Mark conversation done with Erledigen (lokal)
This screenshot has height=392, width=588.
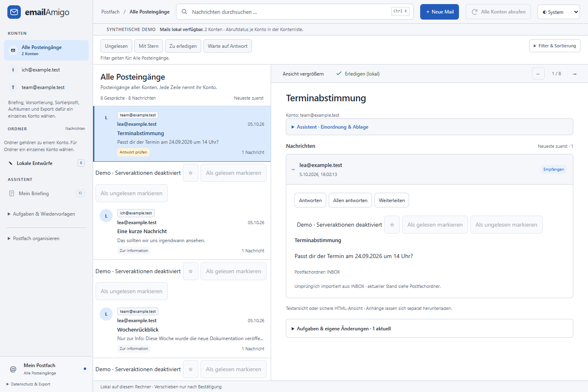coord(358,74)
